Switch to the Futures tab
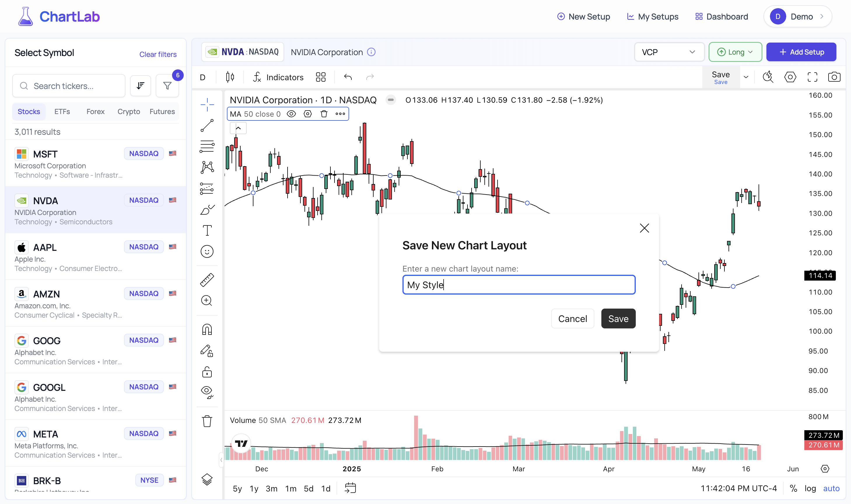This screenshot has width=851, height=504. click(162, 111)
